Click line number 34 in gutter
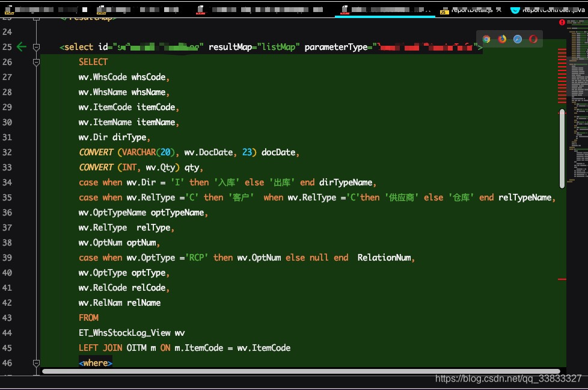The height and width of the screenshot is (390, 588). click(7, 182)
